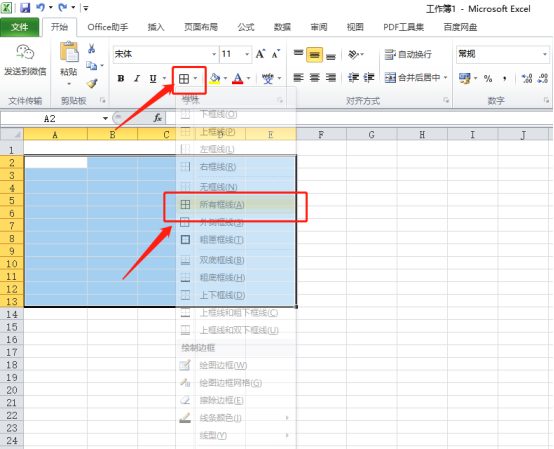The width and height of the screenshot is (554, 449).
Task: Click the increase indent icon
Action: click(369, 77)
